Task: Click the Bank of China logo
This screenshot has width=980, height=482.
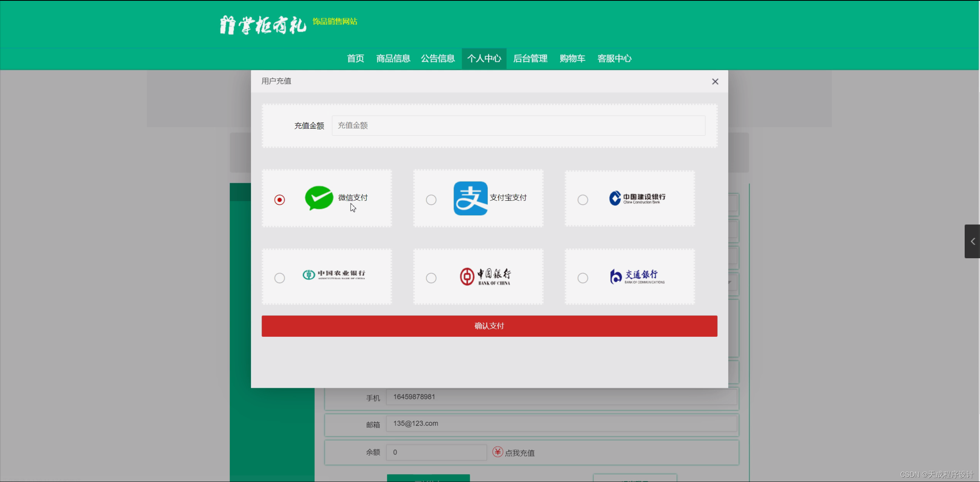Action: pos(485,276)
